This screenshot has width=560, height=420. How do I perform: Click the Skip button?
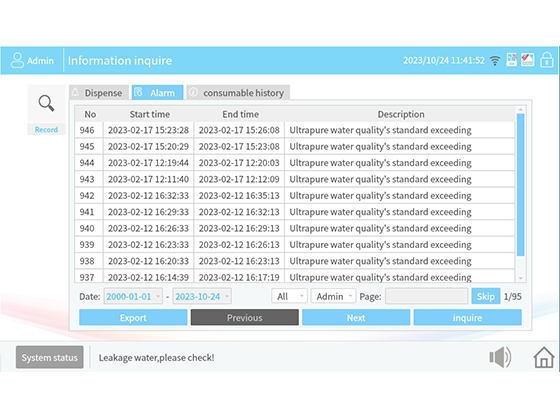(x=486, y=296)
